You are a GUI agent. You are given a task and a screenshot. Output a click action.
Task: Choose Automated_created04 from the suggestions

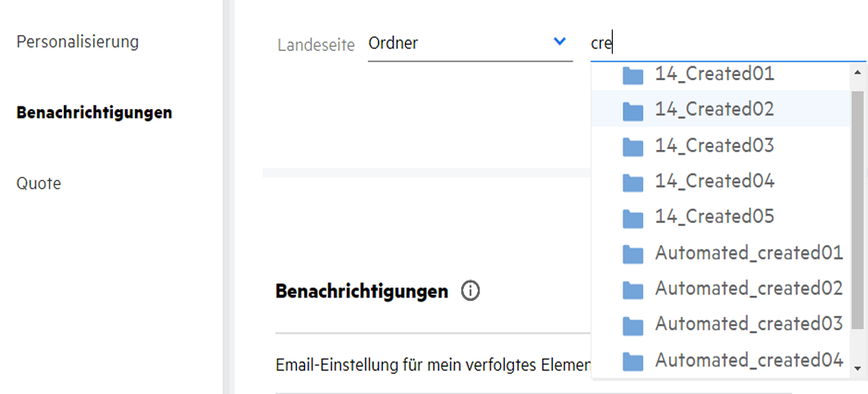point(749,360)
